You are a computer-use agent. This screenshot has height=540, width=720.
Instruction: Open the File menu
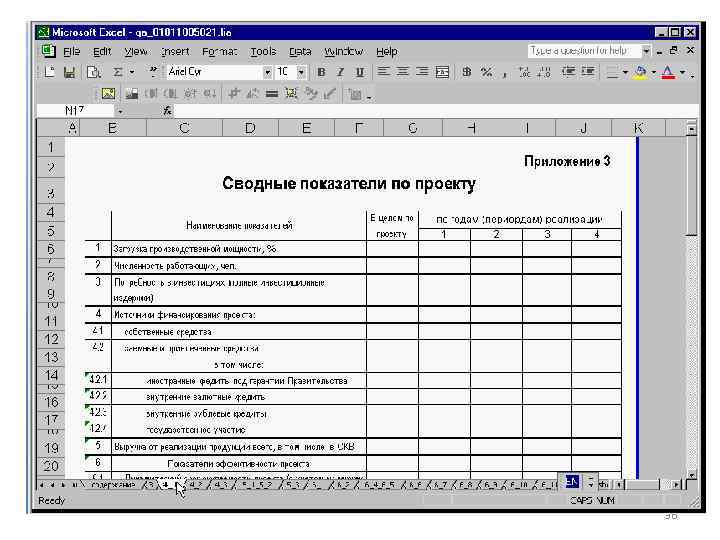71,51
